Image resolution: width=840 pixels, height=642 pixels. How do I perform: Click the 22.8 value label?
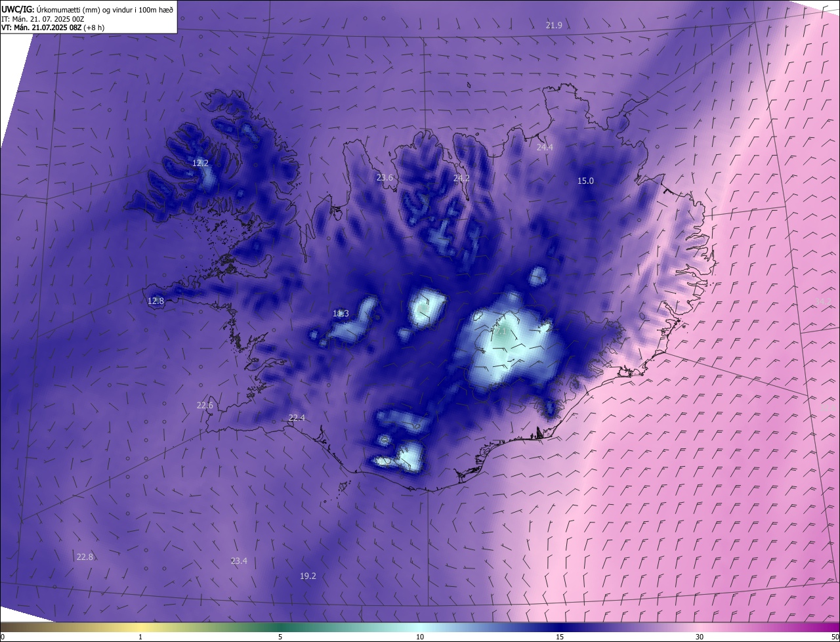[85, 557]
